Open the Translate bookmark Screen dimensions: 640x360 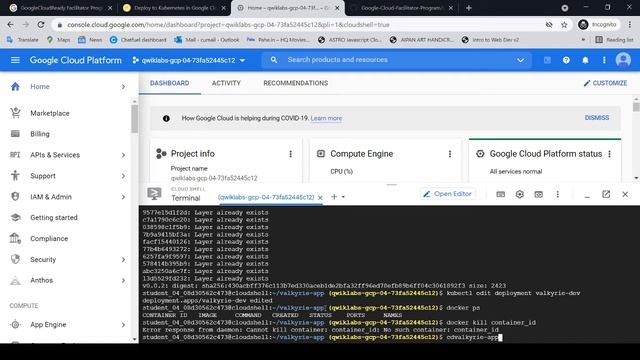coord(23,40)
